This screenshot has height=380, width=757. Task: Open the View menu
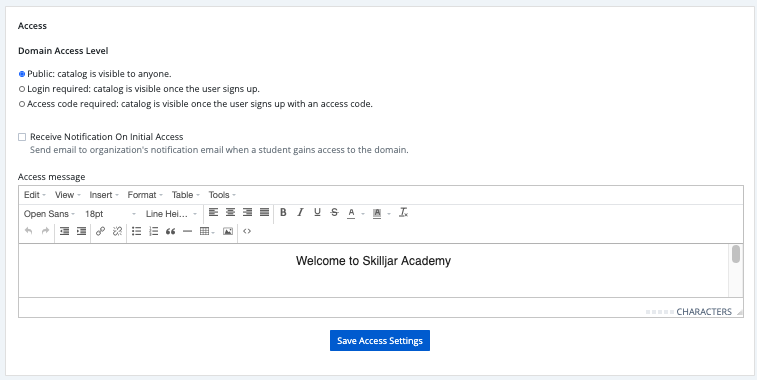[x=67, y=195]
